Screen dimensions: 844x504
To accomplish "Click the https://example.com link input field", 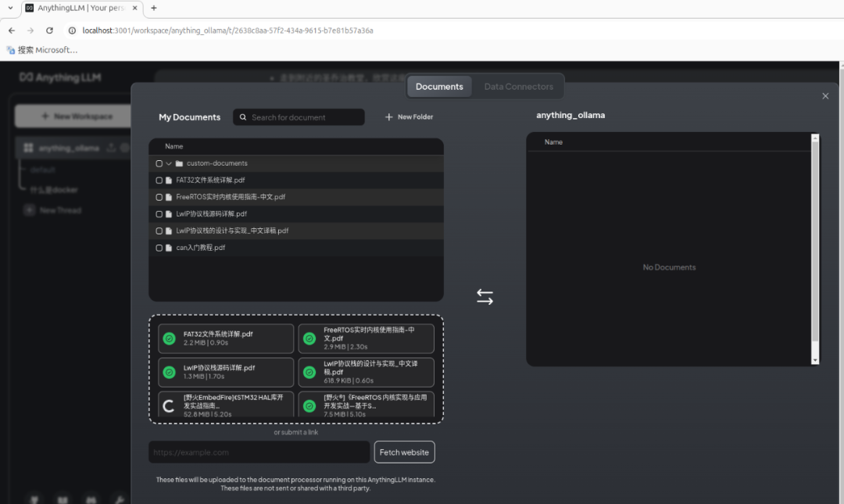I will pyautogui.click(x=259, y=452).
